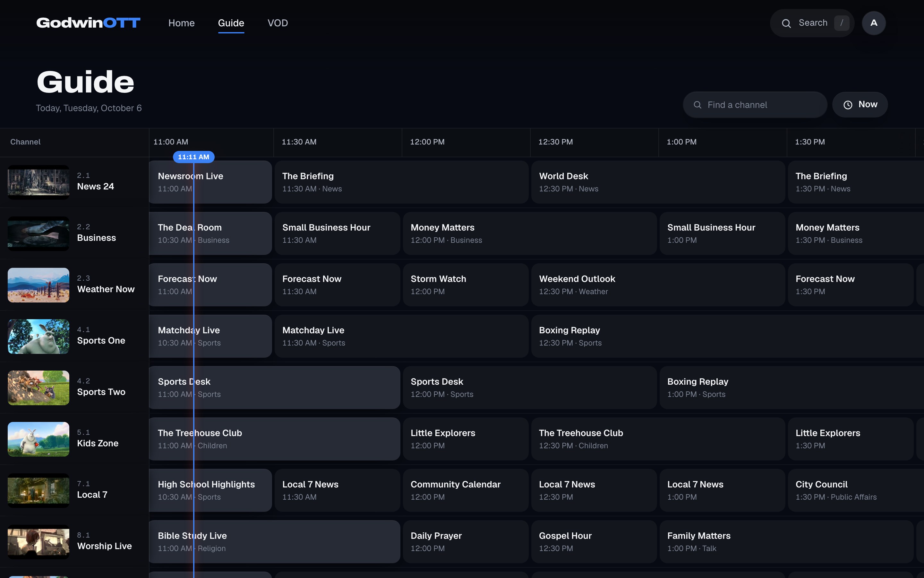Screen dimensions: 924x578
Task: Click the 11:11 AM timeline marker
Action: (193, 157)
